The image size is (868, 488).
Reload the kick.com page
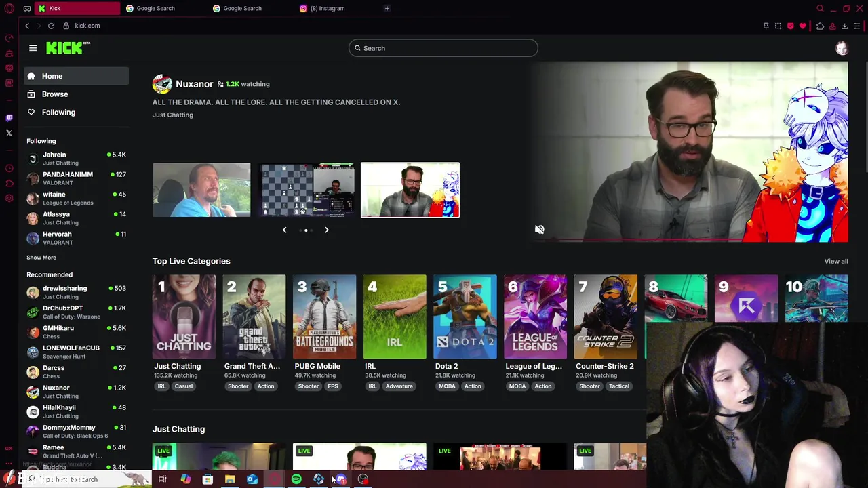(51, 26)
